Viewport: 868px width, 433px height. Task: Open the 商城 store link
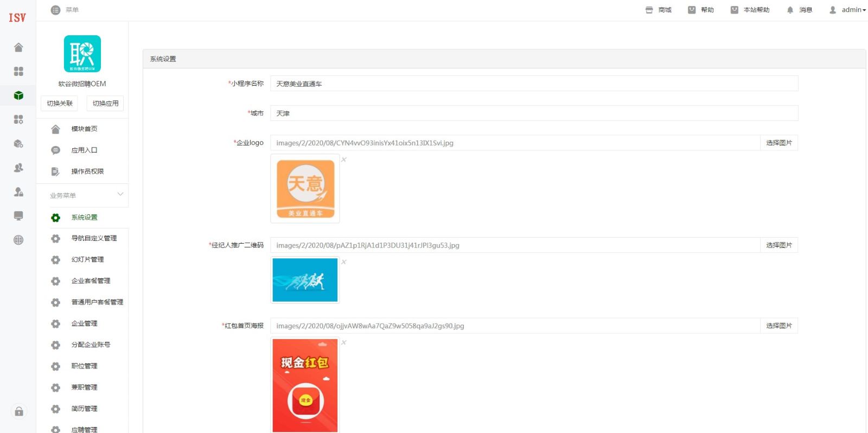point(658,10)
